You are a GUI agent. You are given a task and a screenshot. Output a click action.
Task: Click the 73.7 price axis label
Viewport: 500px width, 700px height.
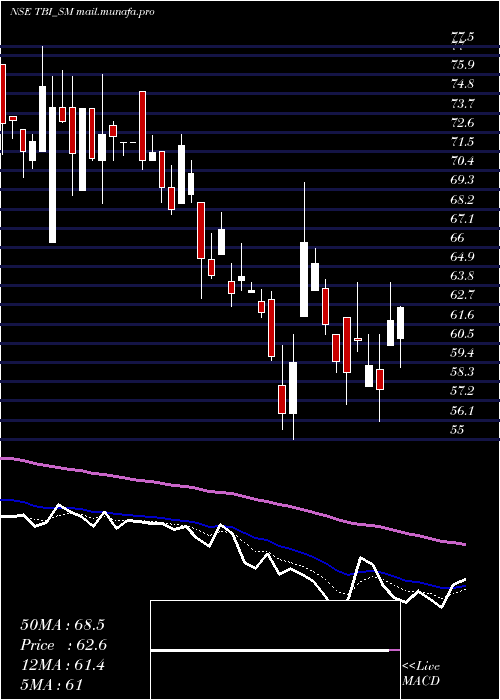(x=463, y=103)
